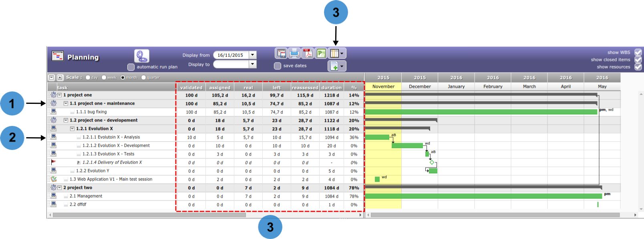Click the gear icon of project one - developement
The height and width of the screenshot is (239, 644).
click(x=53, y=120)
